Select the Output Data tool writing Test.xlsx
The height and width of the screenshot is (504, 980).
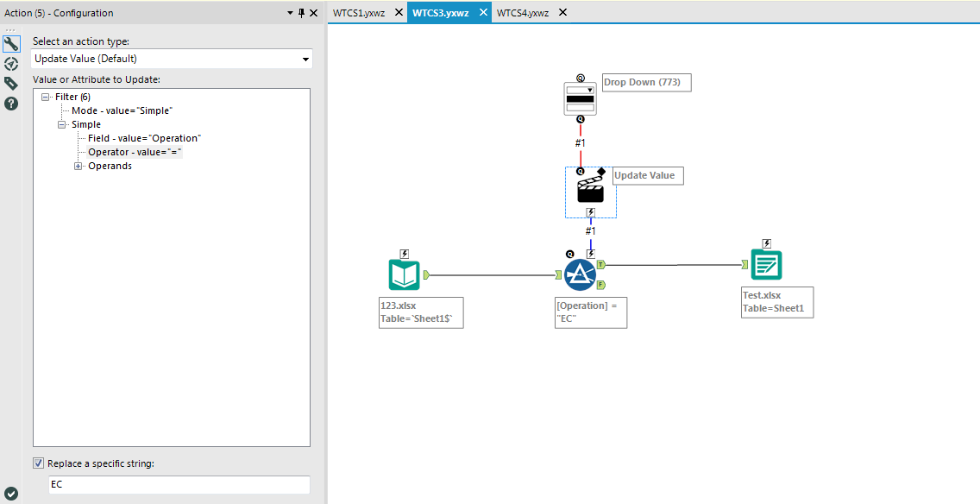tap(764, 265)
